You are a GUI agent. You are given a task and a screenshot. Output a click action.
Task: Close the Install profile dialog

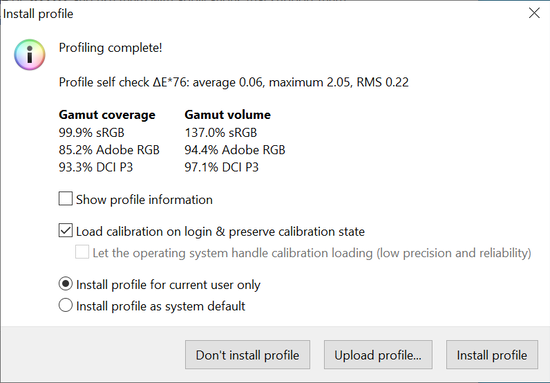[x=534, y=13]
